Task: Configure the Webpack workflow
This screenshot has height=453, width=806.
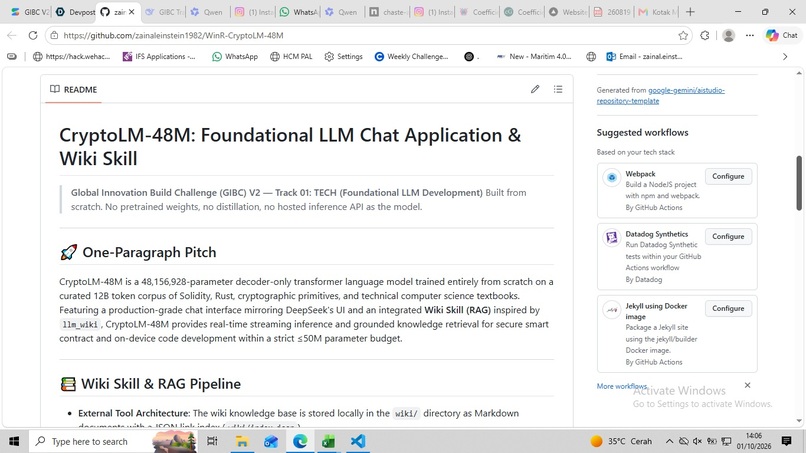Action: coord(728,176)
